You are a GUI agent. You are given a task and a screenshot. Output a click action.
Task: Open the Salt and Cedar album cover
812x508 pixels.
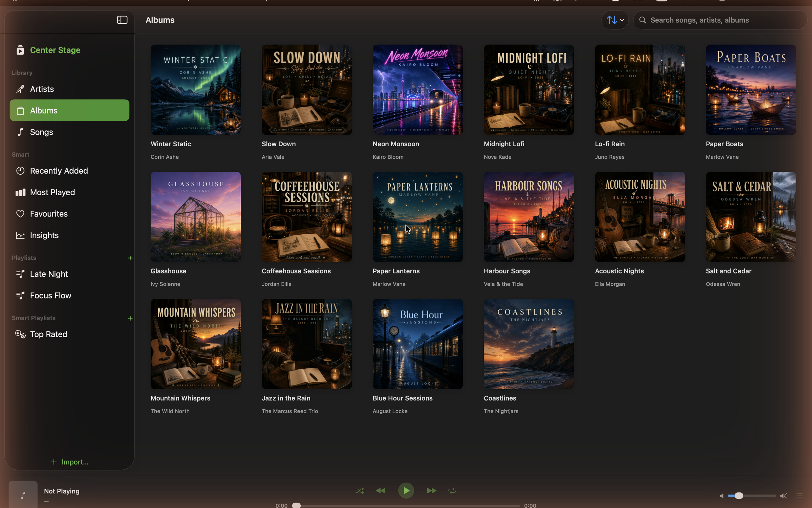click(751, 217)
